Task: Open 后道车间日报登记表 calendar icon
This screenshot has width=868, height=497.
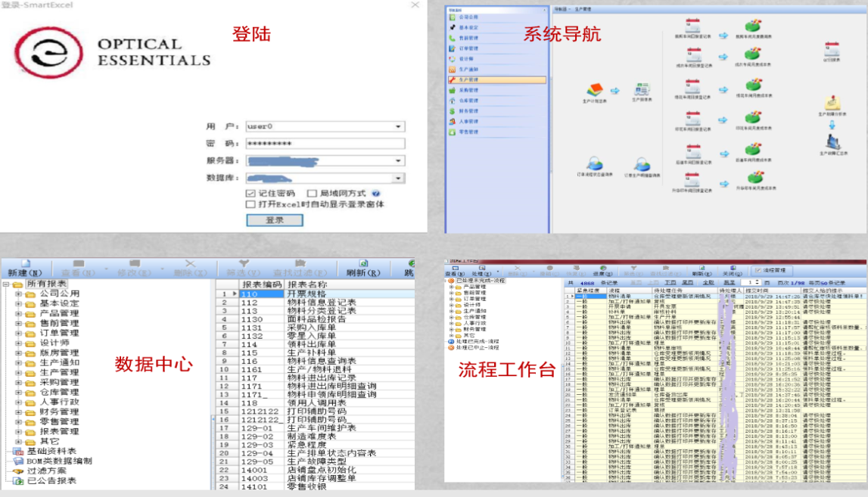Action: [x=693, y=152]
